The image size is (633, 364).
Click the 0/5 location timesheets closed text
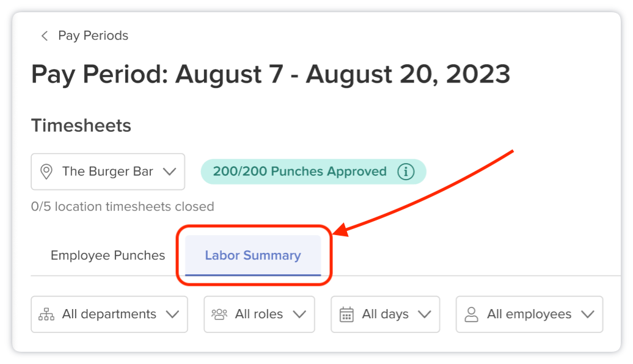click(x=122, y=206)
